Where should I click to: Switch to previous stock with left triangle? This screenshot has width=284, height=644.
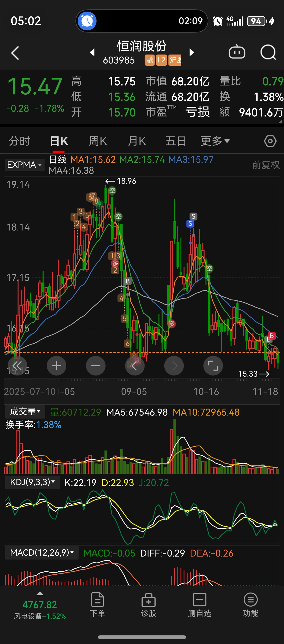[x=92, y=52]
